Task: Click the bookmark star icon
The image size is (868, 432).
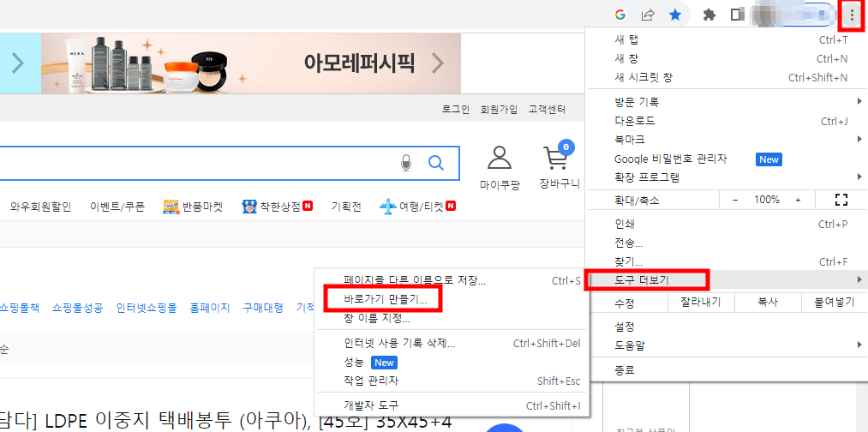Action: pos(675,15)
